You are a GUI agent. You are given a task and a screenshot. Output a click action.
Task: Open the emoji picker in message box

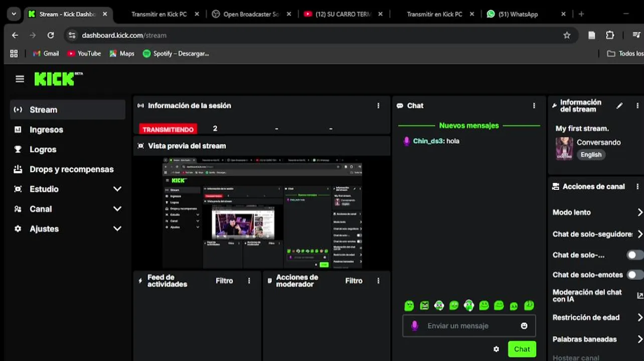(x=524, y=326)
